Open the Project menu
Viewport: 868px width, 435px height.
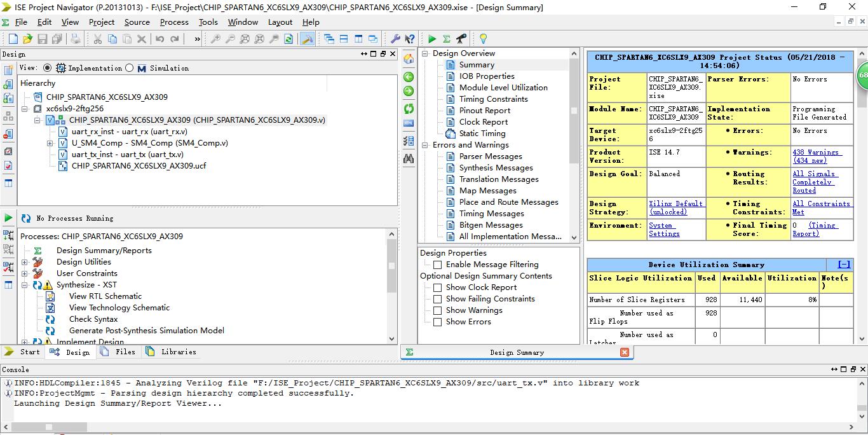click(102, 22)
